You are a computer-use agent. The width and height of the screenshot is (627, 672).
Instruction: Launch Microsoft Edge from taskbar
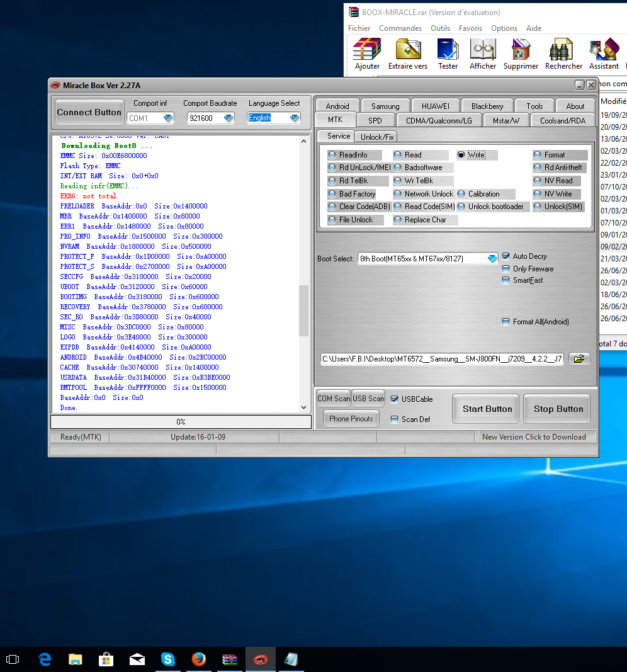coord(45,659)
